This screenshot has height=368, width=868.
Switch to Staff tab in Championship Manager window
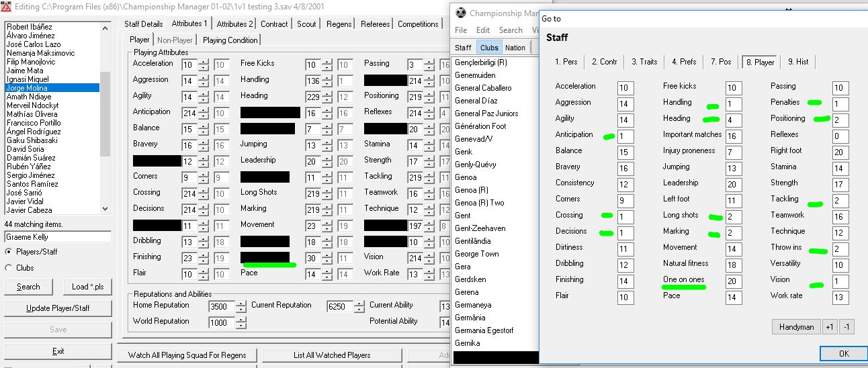click(x=463, y=48)
